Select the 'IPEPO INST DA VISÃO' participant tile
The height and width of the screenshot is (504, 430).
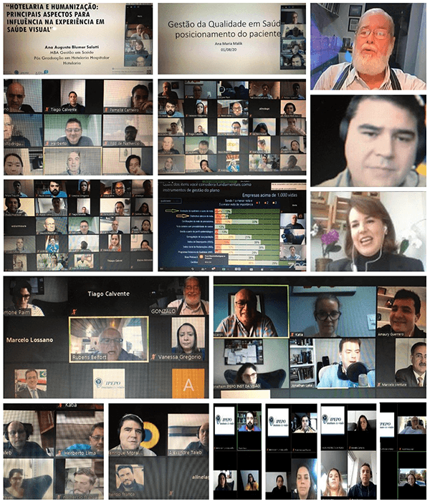point(252,363)
